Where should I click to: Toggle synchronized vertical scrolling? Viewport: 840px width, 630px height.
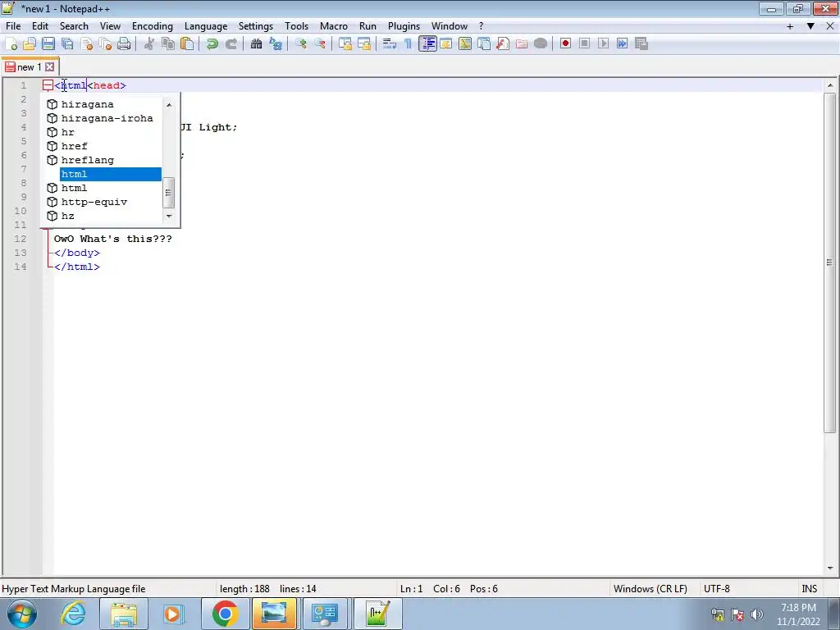pos(345,44)
